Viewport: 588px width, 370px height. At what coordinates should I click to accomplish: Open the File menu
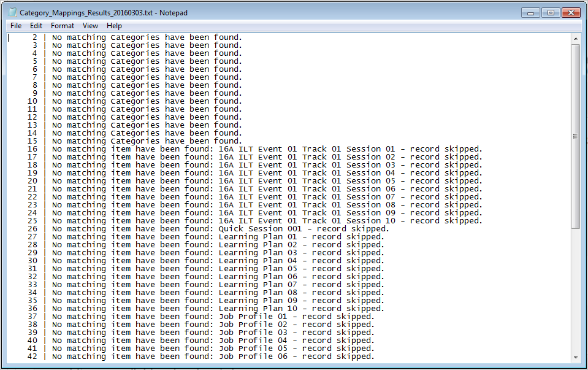16,26
